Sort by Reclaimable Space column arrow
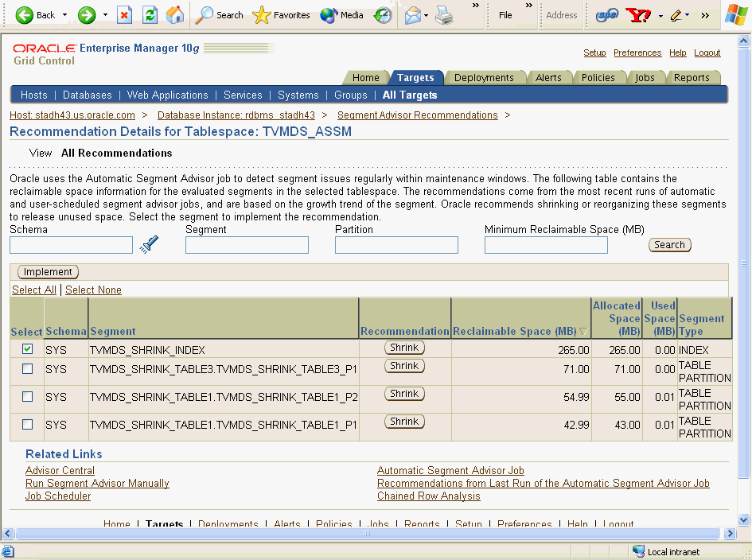Image resolution: width=752 pixels, height=560 pixels. pyautogui.click(x=583, y=332)
